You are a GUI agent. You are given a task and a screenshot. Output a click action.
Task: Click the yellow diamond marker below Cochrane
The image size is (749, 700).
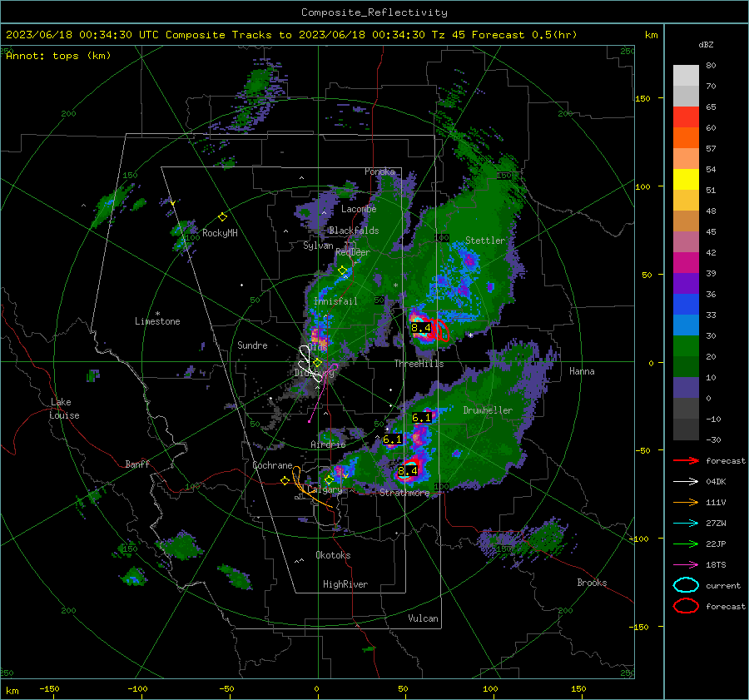click(285, 481)
